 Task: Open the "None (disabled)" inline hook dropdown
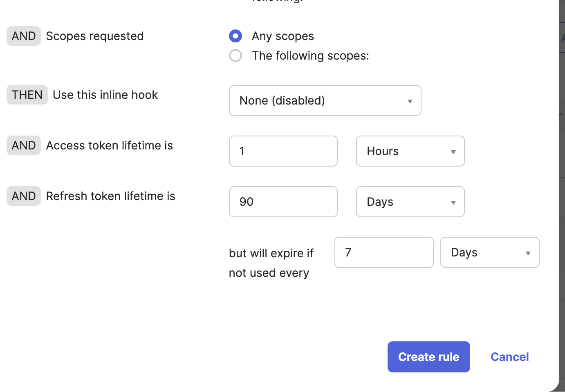tap(325, 100)
